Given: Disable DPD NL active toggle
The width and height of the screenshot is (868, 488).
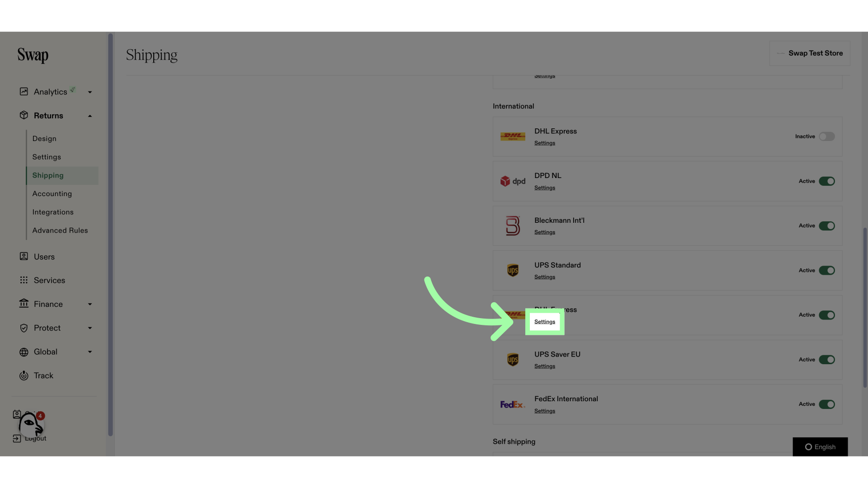Looking at the screenshot, I should [827, 181].
